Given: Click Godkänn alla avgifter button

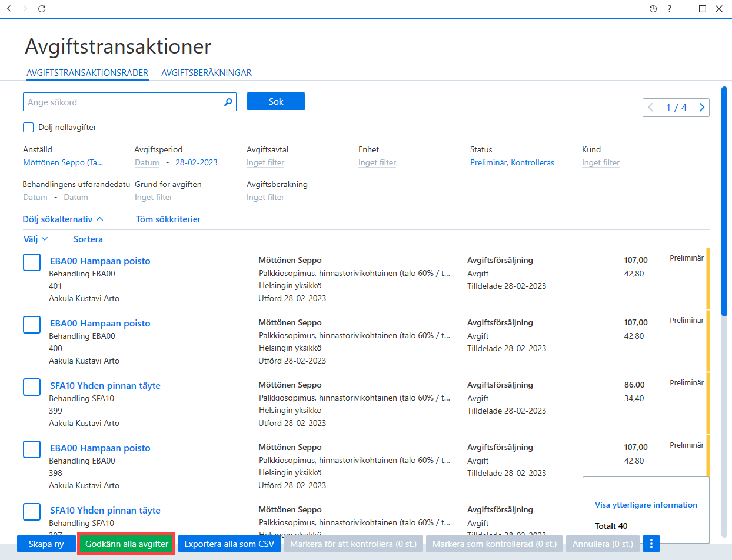Looking at the screenshot, I should [x=127, y=544].
